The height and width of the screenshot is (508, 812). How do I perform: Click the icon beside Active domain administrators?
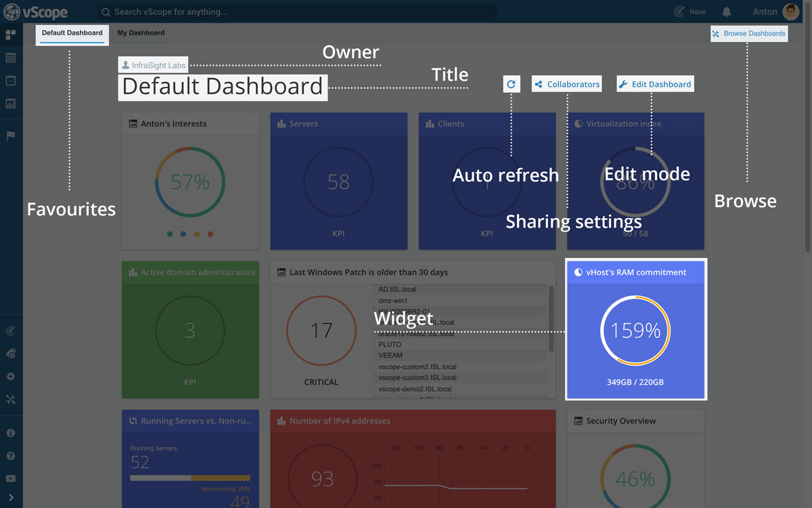[x=133, y=272]
